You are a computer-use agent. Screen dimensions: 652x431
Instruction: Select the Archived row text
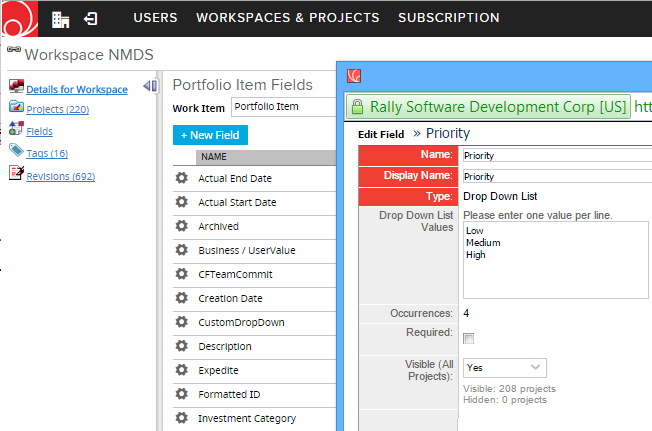click(218, 226)
